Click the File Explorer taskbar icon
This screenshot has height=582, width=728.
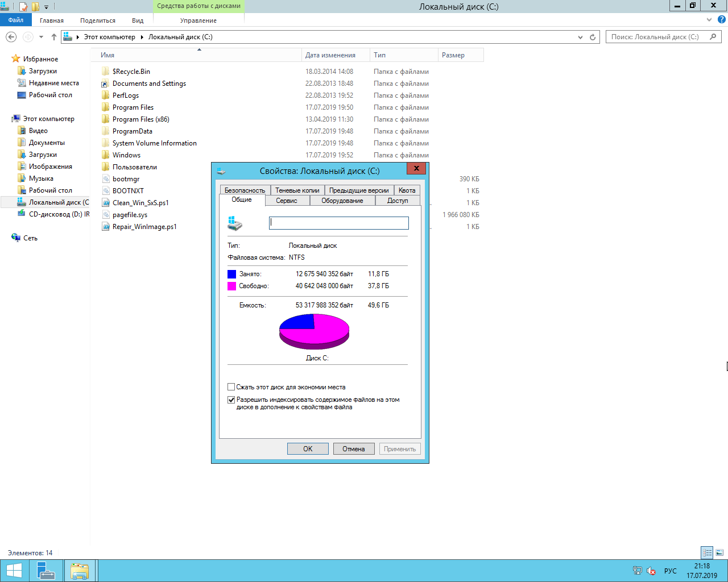pos(80,571)
